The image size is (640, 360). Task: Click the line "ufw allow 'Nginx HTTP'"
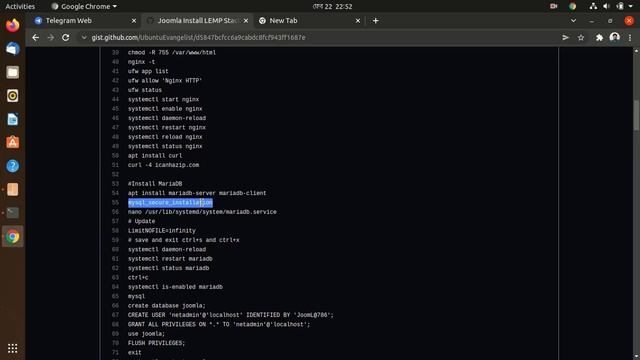pos(165,80)
